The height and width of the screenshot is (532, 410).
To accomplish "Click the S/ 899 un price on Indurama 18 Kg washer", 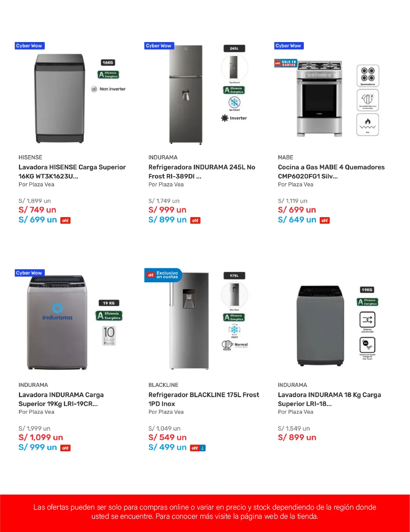I will 297,437.
